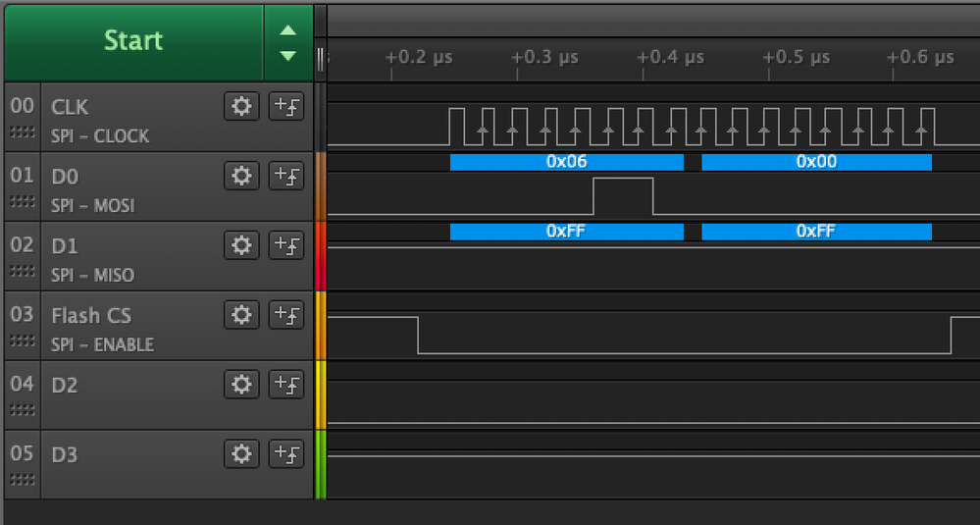
Task: Click second 0xFF MISO decoded byte under 0x00
Action: (817, 232)
